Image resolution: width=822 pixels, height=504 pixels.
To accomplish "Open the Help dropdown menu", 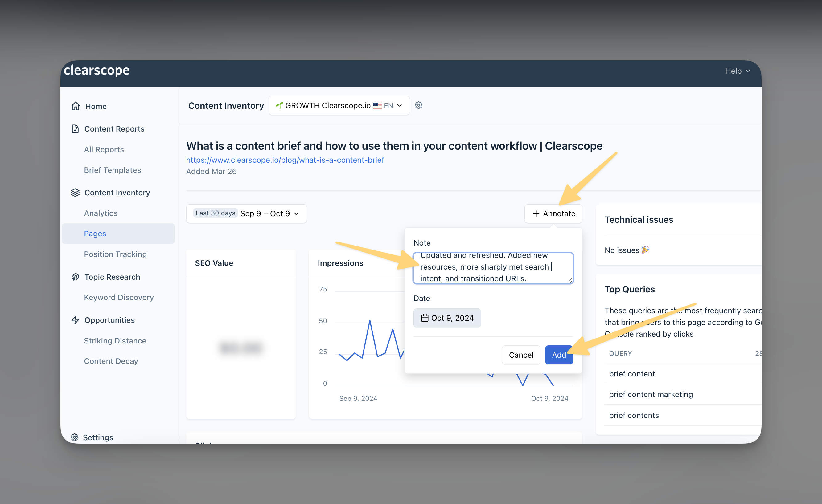I will (x=737, y=71).
